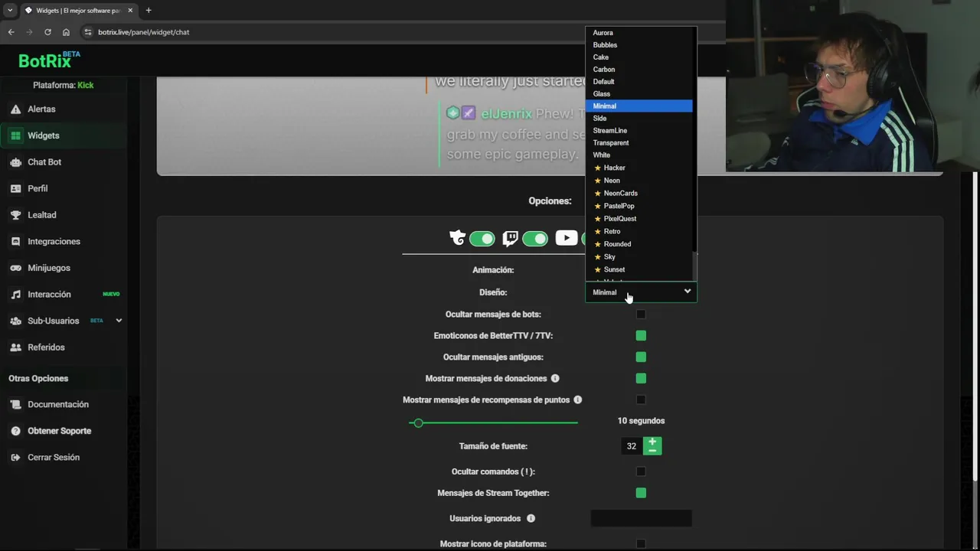Click Cerrar Sesión logout icon

click(15, 458)
